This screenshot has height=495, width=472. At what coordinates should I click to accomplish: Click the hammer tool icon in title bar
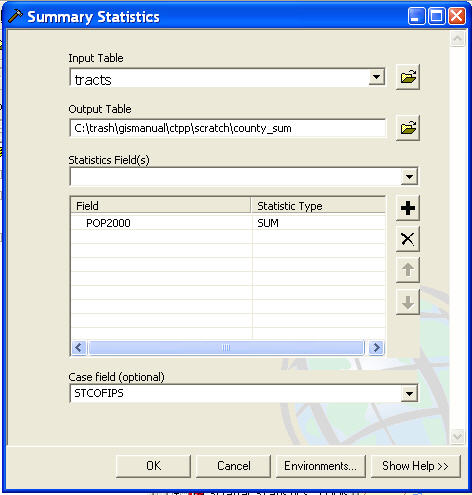point(15,16)
